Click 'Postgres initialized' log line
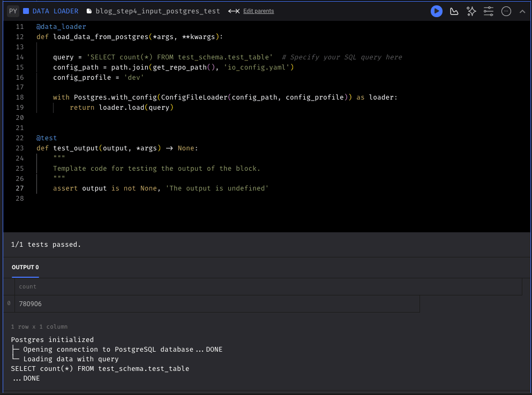The image size is (532, 395). coord(53,340)
